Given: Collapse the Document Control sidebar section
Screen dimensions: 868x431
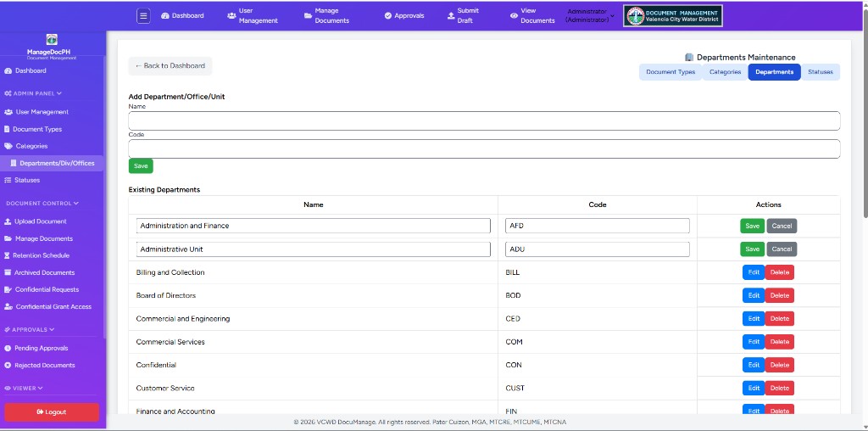Looking at the screenshot, I should tap(42, 204).
